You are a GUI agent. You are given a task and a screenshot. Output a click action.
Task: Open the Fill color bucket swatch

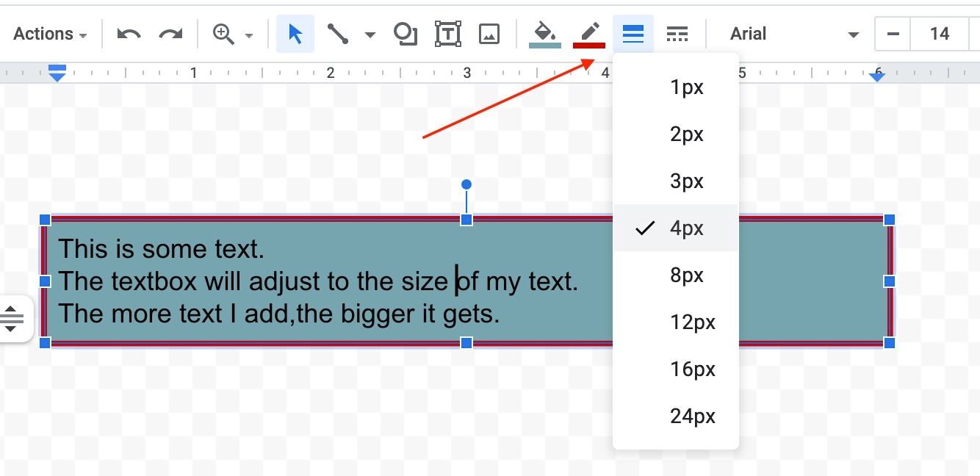point(544,35)
